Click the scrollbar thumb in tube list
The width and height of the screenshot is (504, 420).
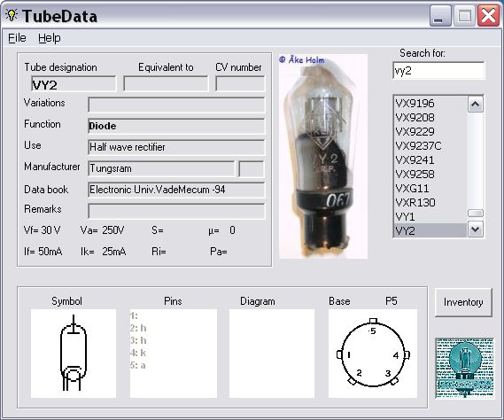click(x=476, y=214)
